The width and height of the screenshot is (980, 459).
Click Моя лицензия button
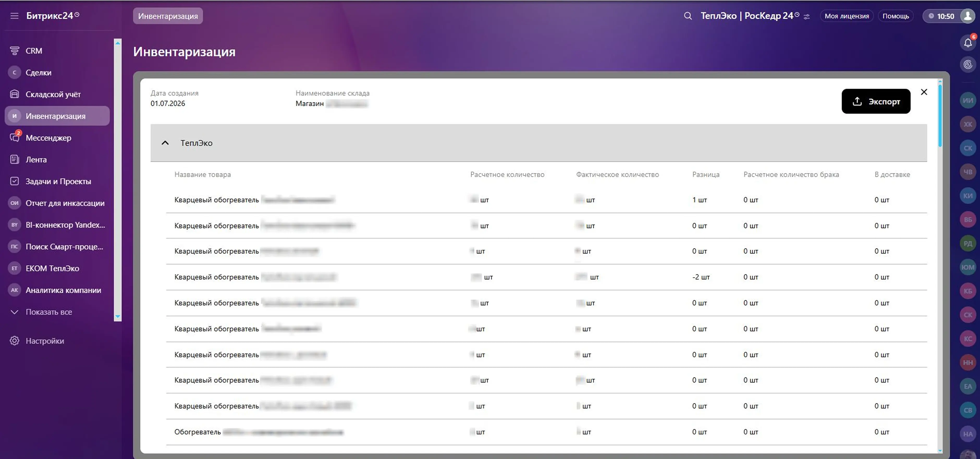[x=847, y=16]
